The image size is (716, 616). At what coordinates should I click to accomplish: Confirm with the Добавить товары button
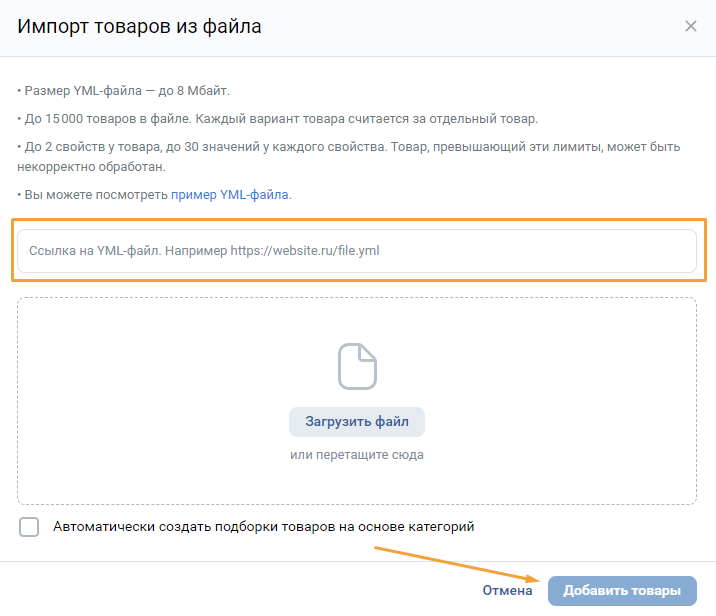pos(621,590)
